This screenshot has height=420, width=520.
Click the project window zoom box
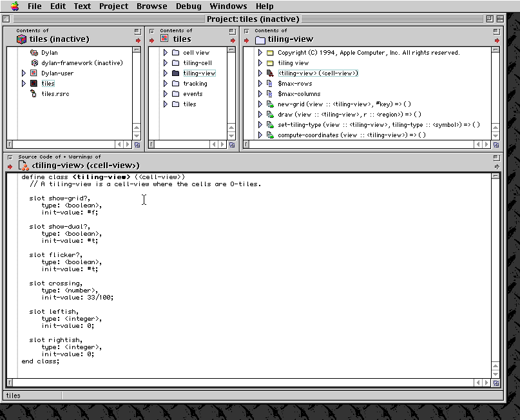(x=490, y=19)
